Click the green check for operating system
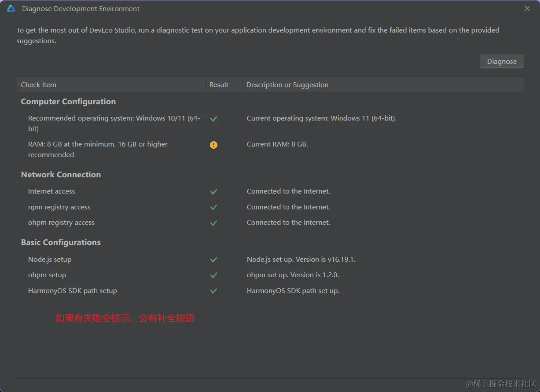 pyautogui.click(x=213, y=119)
